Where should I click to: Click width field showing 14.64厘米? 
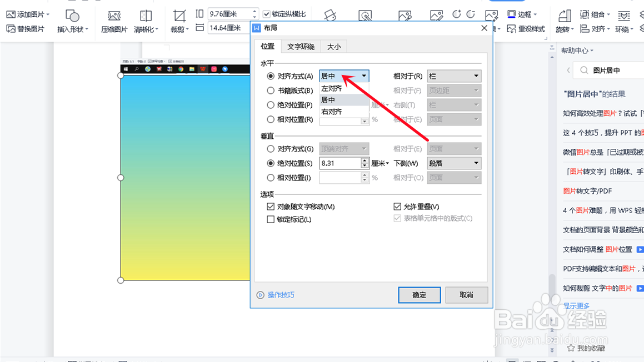coord(229,28)
